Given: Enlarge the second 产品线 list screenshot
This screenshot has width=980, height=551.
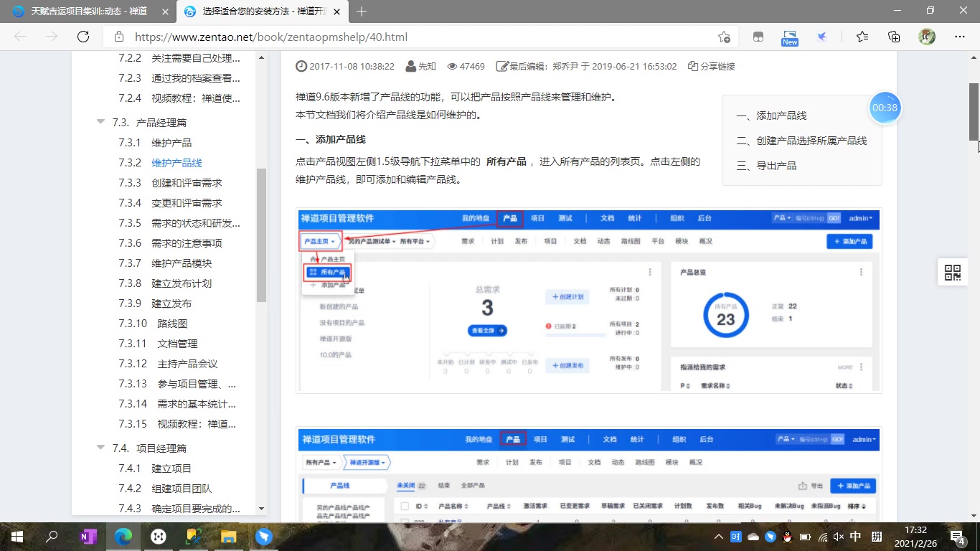Looking at the screenshot, I should pos(589,475).
